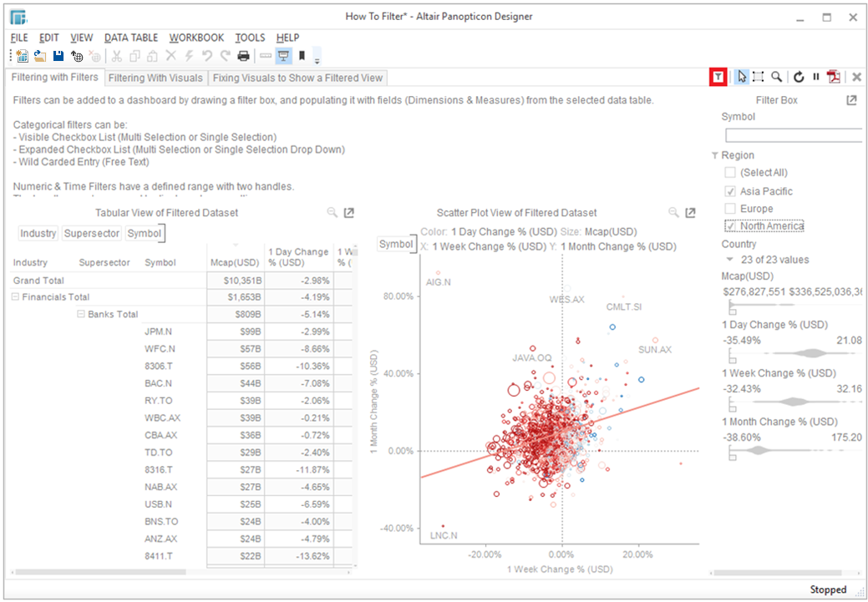Click the Print icon in the toolbar

coord(243,56)
